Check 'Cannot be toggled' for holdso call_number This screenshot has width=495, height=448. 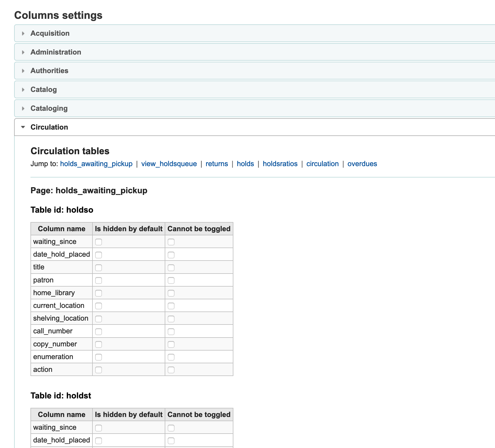coord(171,332)
